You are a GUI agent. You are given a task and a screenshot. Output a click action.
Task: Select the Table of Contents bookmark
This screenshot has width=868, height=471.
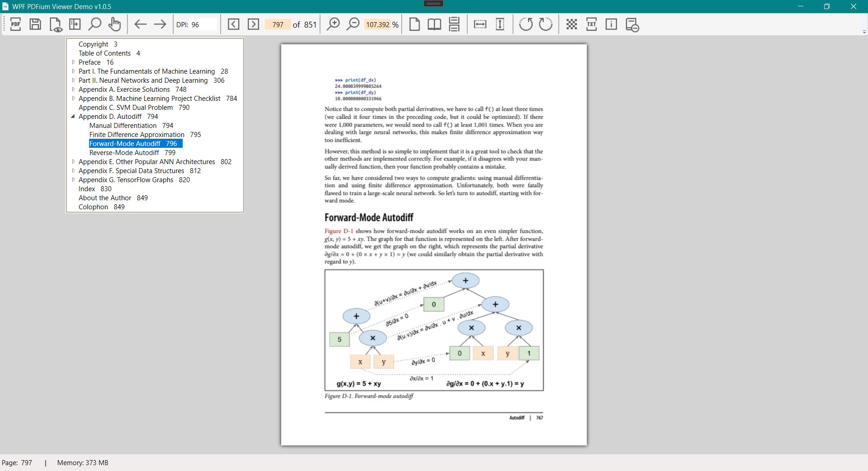[109, 53]
